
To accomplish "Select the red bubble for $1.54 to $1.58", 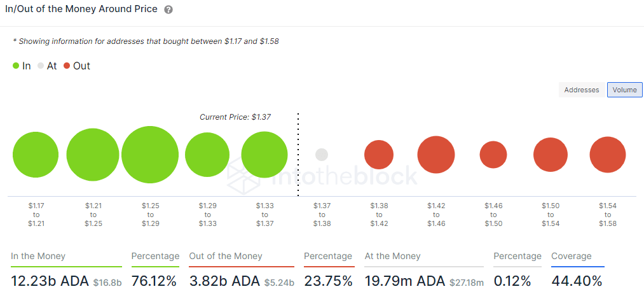I will (x=608, y=155).
